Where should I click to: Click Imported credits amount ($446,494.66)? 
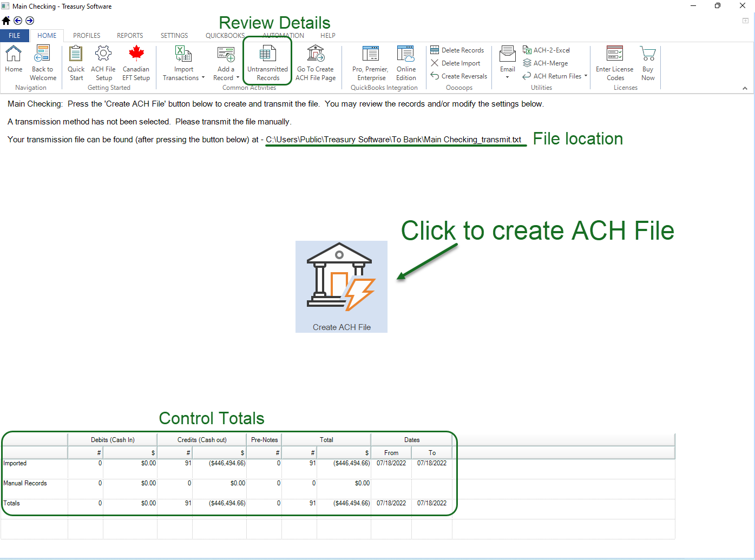click(x=227, y=463)
